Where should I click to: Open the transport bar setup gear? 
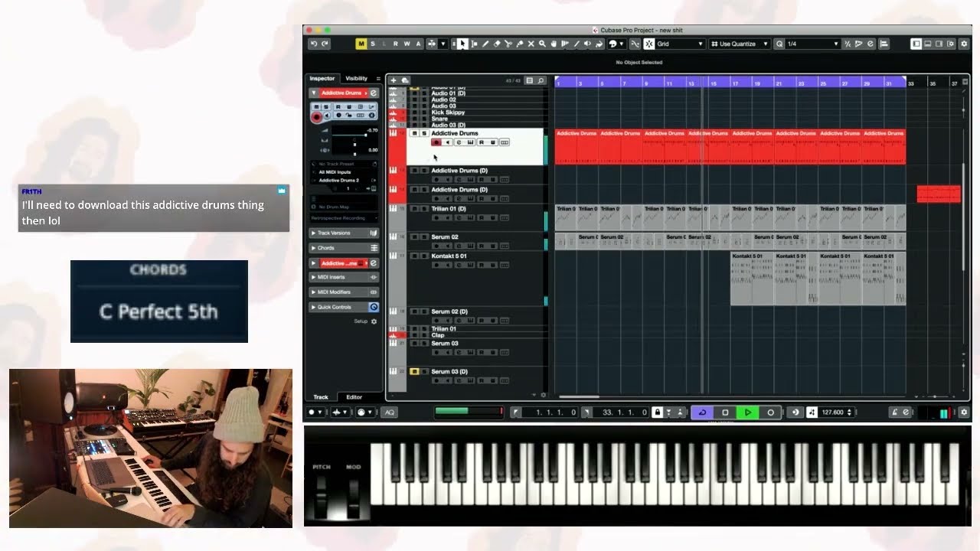click(964, 412)
